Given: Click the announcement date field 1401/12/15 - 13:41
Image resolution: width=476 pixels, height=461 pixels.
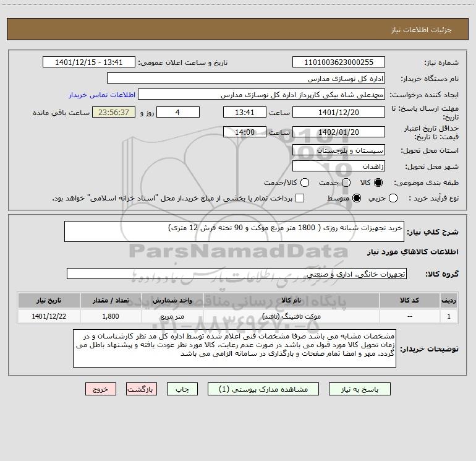Looking at the screenshot, I should [89, 62].
